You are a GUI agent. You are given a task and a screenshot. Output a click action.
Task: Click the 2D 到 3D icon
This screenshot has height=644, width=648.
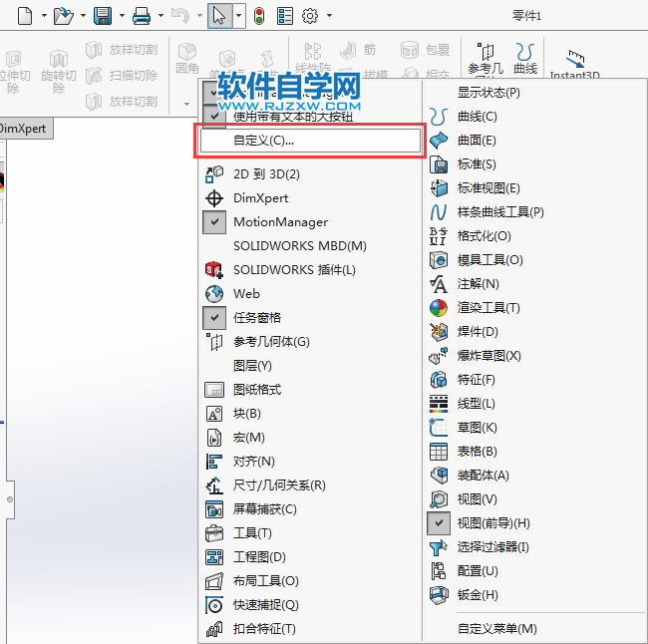tap(214, 174)
